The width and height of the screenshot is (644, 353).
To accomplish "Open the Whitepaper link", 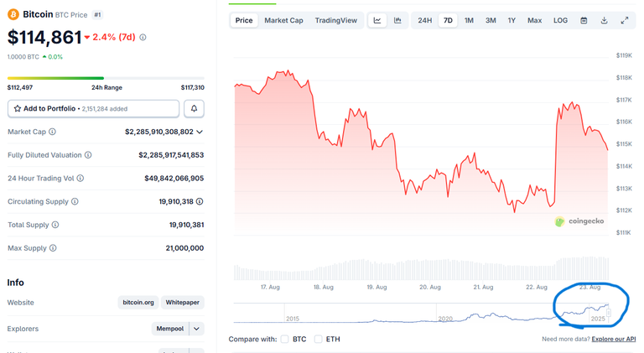I will pyautogui.click(x=182, y=303).
